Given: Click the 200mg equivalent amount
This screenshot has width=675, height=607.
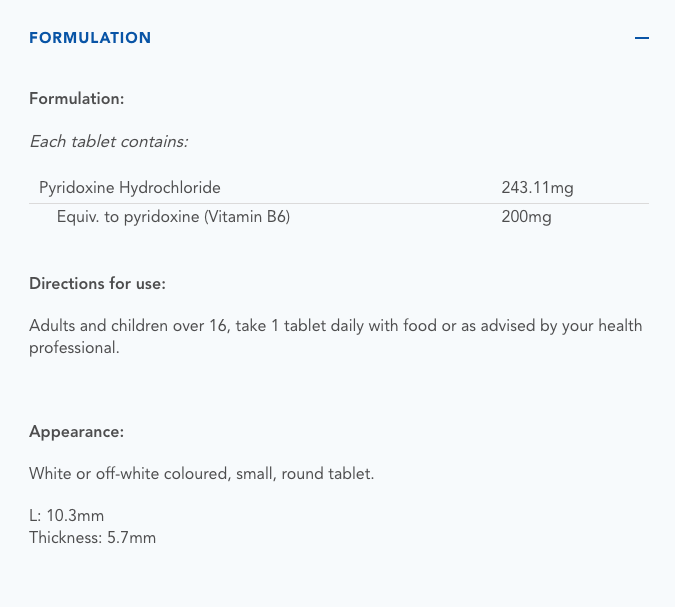Looking at the screenshot, I should coord(526,217).
